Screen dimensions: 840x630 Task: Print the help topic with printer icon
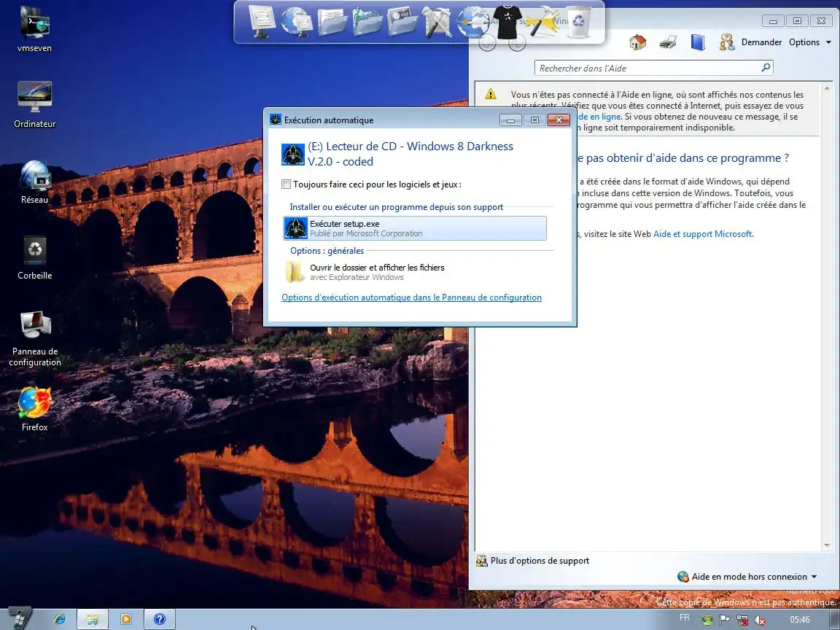point(667,42)
